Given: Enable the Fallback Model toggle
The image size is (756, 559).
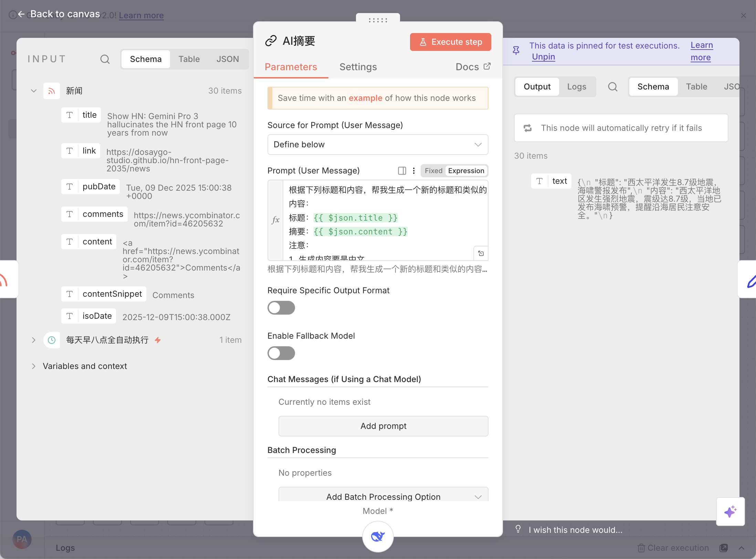Looking at the screenshot, I should 281,353.
